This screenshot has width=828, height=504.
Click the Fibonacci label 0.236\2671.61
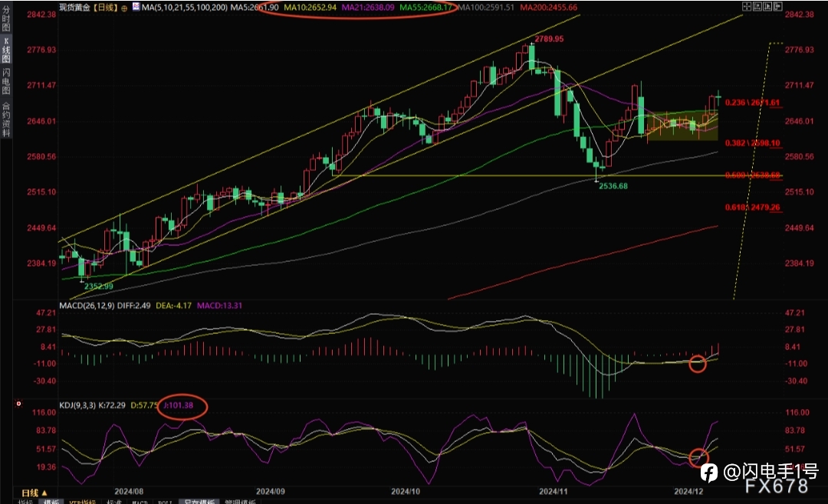click(x=753, y=103)
